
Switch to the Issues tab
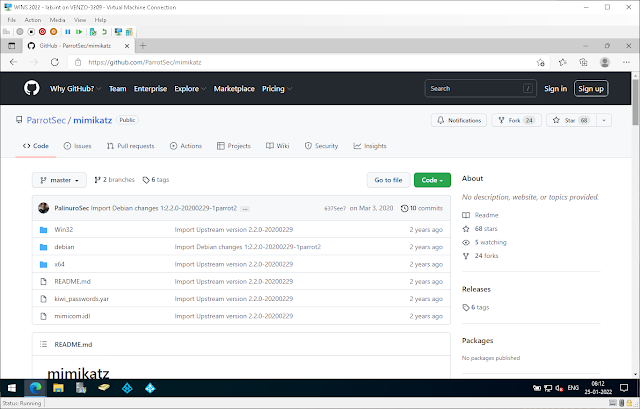(x=78, y=146)
